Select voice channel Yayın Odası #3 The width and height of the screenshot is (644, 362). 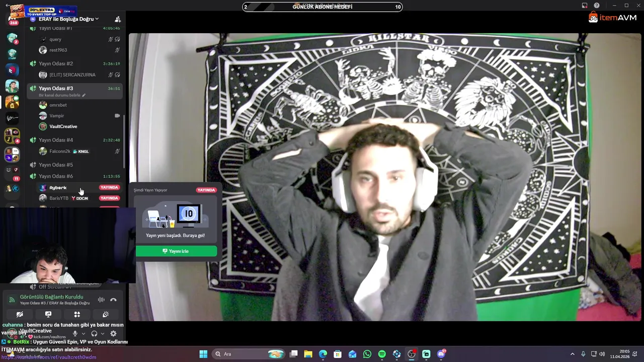tap(74, 91)
